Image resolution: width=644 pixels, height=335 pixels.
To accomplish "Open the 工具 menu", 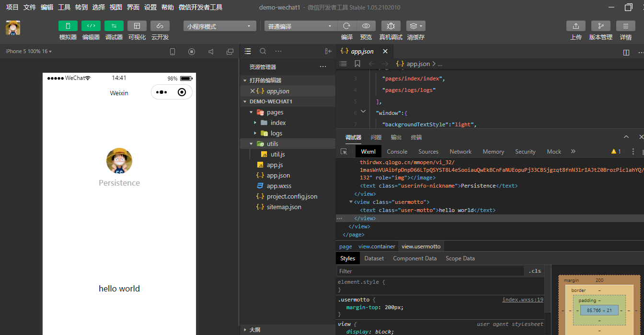I will click(64, 7).
